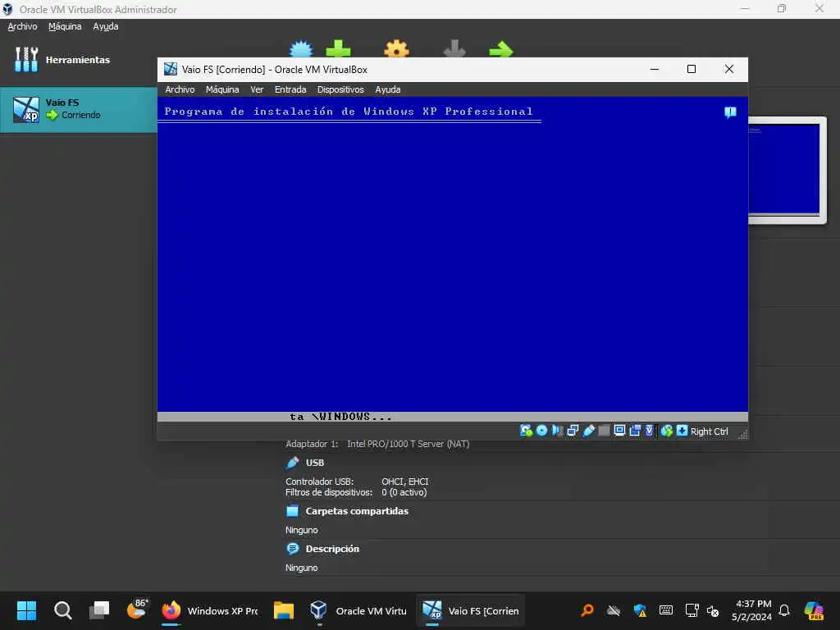840x630 pixels.
Task: Open the weather widget showing 86°
Action: [x=137, y=609]
